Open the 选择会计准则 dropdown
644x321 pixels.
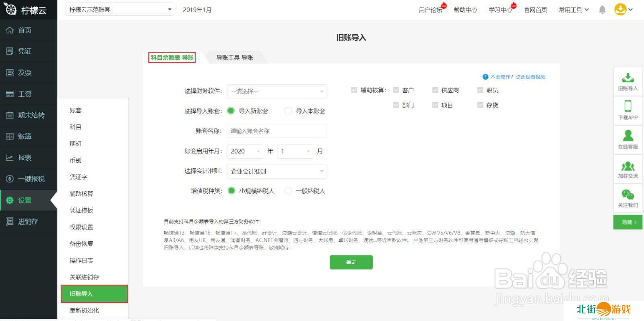pyautogui.click(x=277, y=171)
